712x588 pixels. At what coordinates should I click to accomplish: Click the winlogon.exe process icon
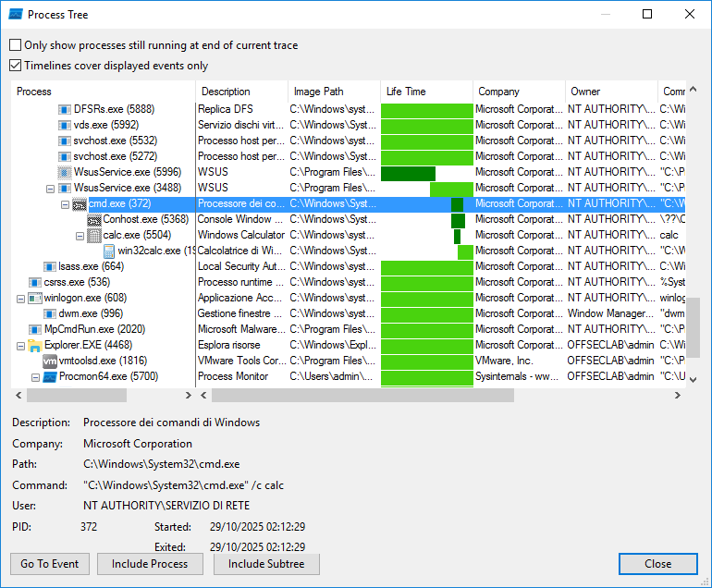[x=35, y=299]
